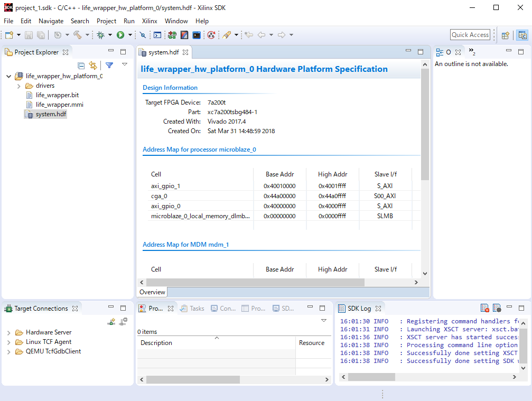Click the Back navigation arrow
This screenshot has width=532, height=401.
tap(262, 35)
